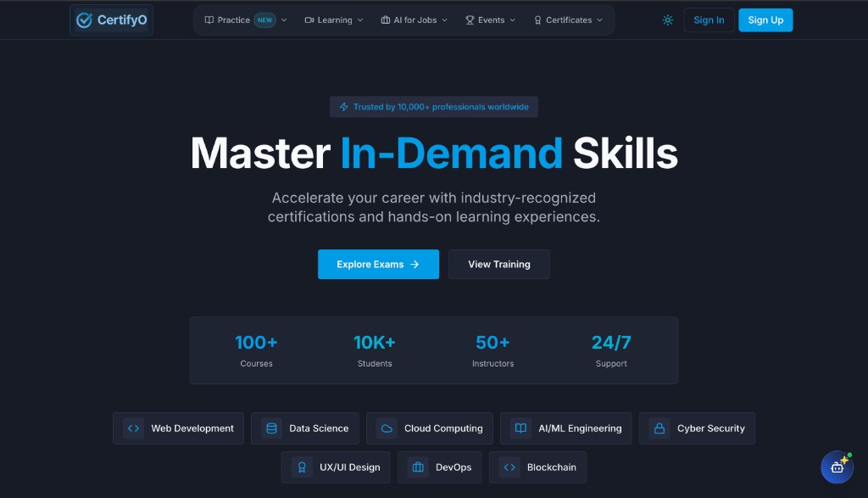Select the Cloud Computing category label
The height and width of the screenshot is (498, 868).
[x=443, y=428]
